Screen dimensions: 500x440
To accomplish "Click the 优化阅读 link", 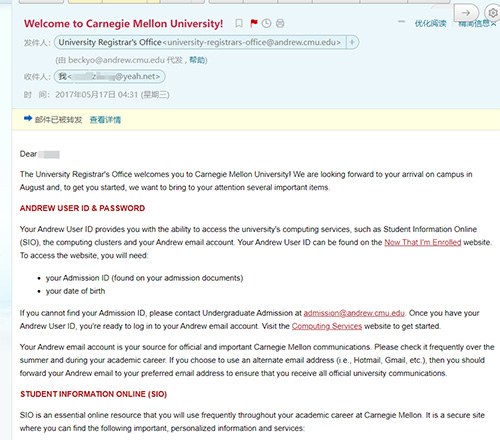I will pyautogui.click(x=430, y=23).
